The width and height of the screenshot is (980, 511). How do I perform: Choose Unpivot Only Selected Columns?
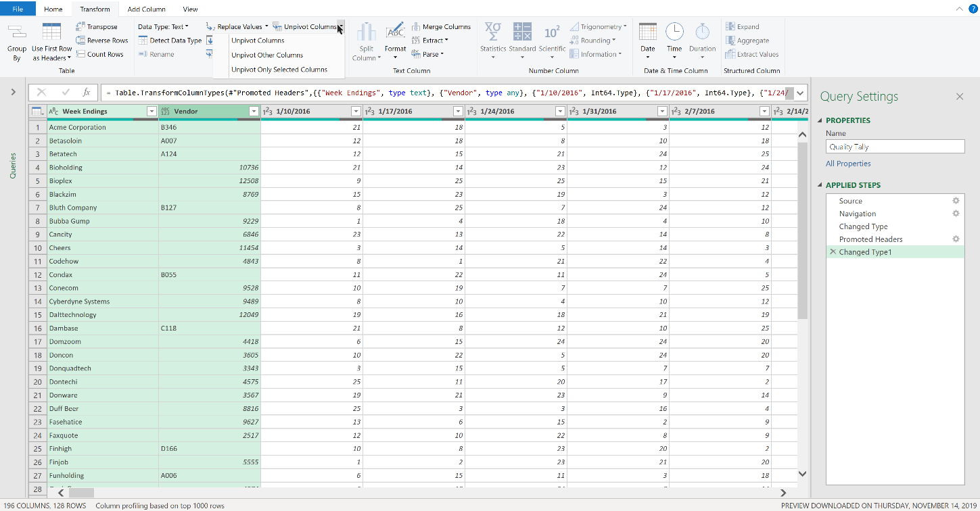pos(279,70)
